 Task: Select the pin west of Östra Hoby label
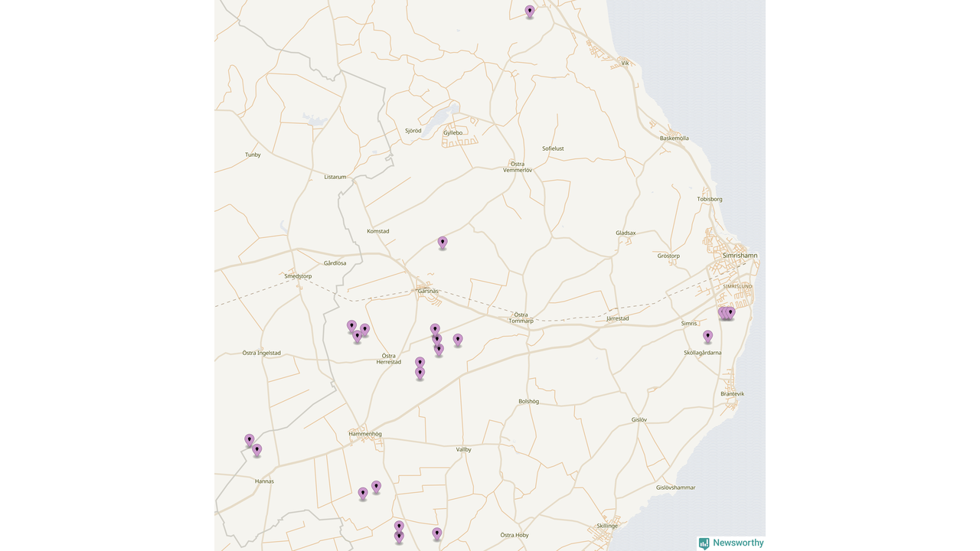tap(436, 533)
